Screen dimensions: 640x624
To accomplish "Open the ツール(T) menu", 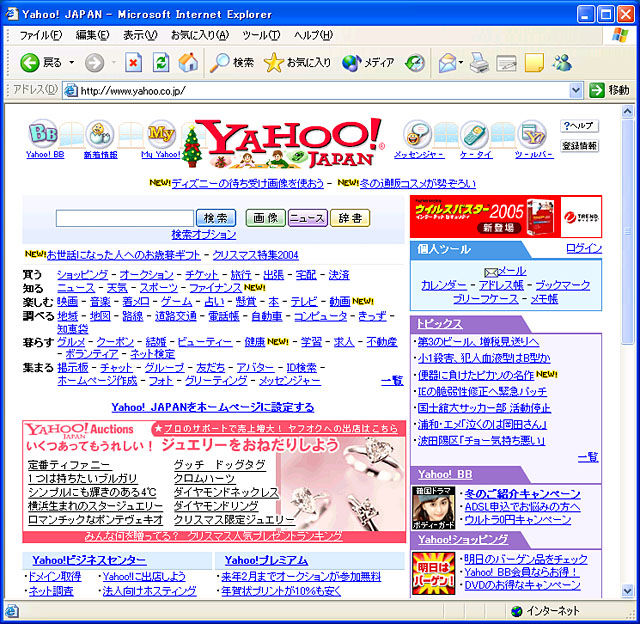I will 261,35.
